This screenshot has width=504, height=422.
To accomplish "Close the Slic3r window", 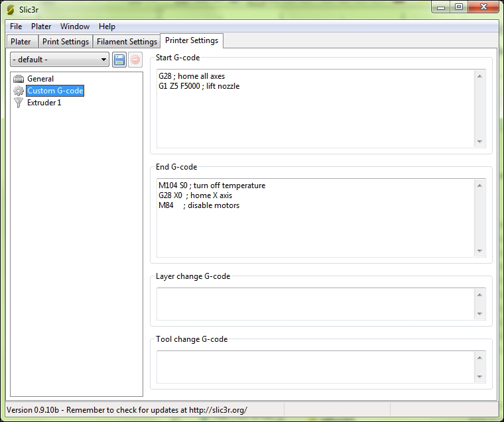I will point(483,7).
